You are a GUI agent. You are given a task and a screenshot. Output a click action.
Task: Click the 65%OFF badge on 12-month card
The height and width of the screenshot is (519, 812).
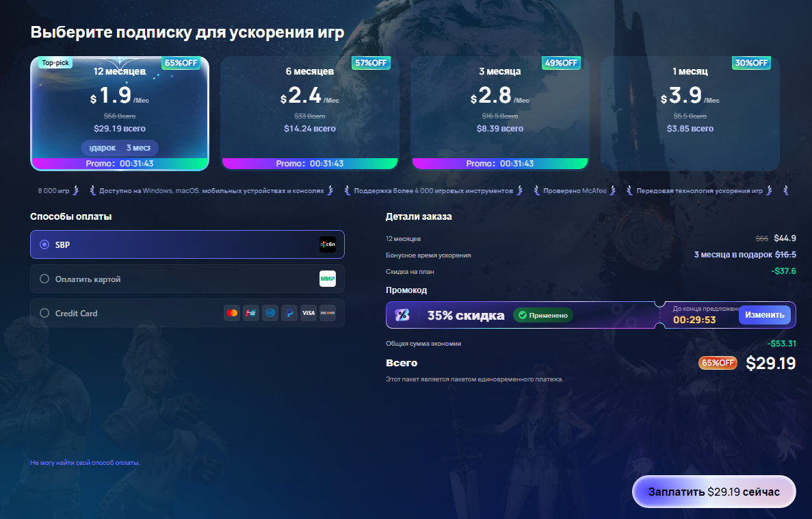pyautogui.click(x=181, y=63)
